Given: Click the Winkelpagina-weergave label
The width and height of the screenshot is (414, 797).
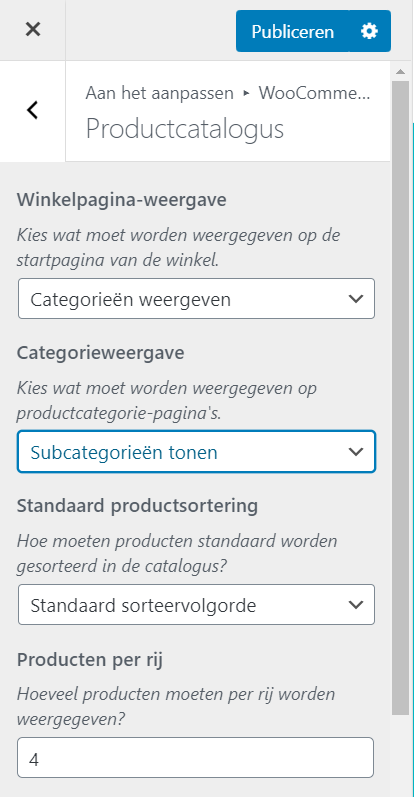Looking at the screenshot, I should (x=122, y=200).
